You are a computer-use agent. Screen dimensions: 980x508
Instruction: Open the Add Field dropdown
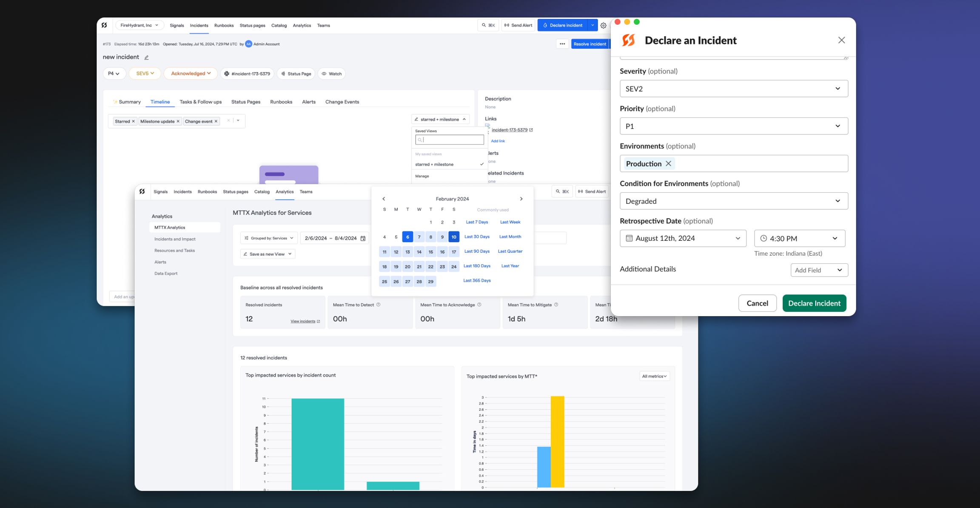(819, 270)
